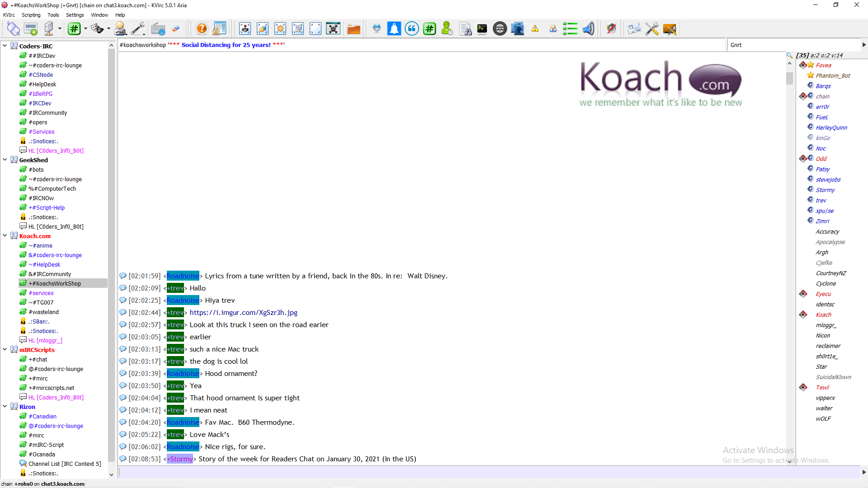Click the blue speaker sound icon

588,29
